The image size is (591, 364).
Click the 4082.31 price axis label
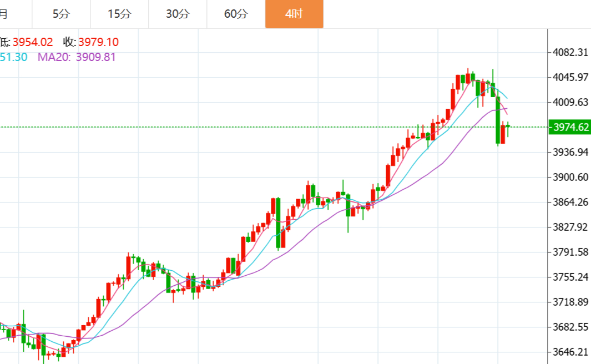point(570,53)
